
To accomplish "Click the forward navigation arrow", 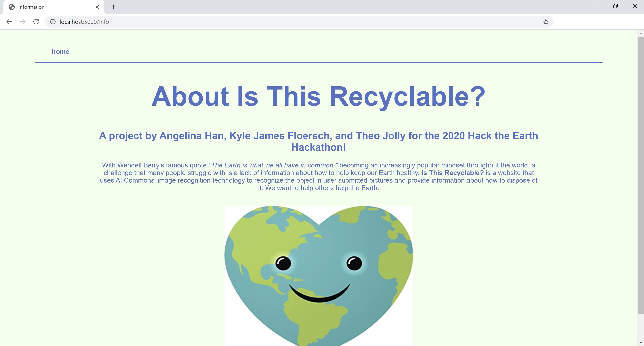I will [x=23, y=22].
